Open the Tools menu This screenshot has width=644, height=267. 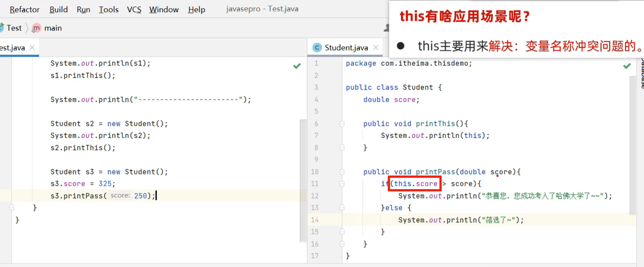pyautogui.click(x=109, y=10)
